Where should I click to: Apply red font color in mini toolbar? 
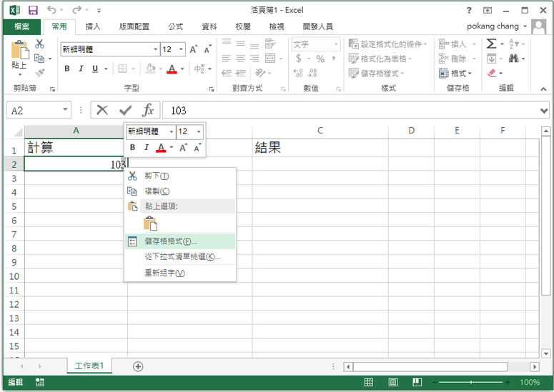(x=161, y=148)
